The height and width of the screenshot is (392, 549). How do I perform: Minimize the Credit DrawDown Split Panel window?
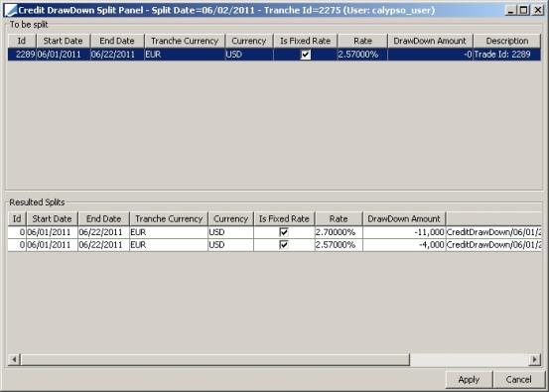tap(510, 10)
